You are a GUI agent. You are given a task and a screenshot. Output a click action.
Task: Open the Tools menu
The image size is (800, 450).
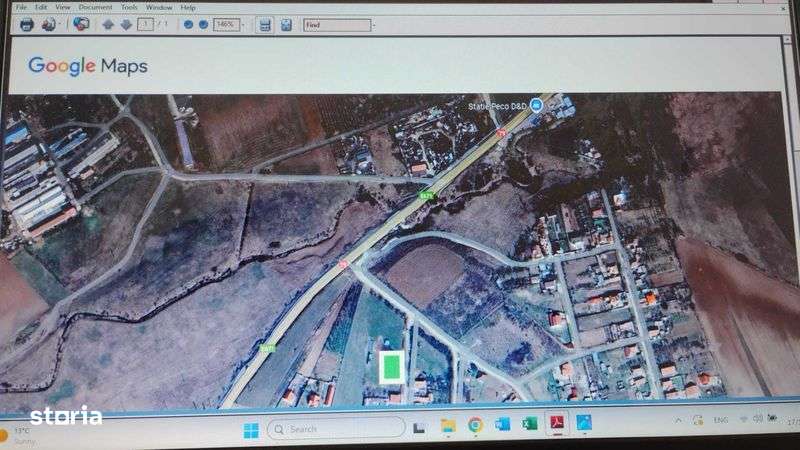pos(129,7)
